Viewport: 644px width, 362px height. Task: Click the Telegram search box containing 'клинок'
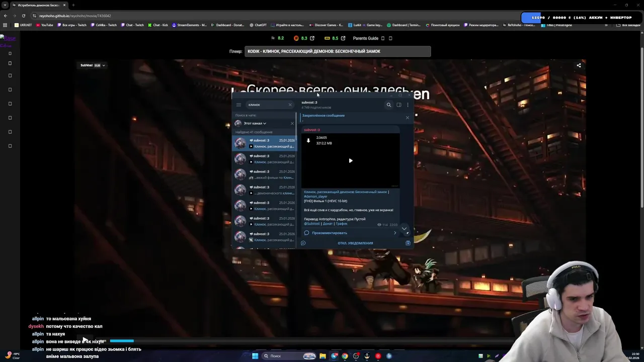point(269,105)
